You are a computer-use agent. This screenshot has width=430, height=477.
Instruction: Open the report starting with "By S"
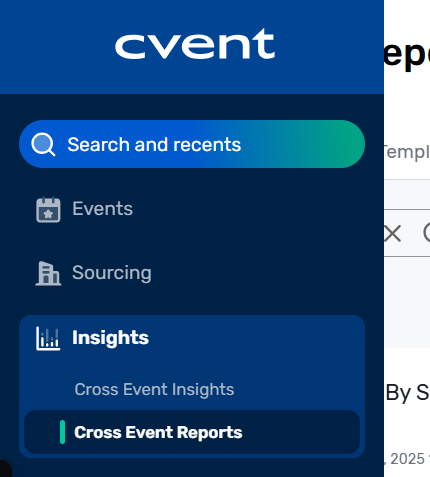click(407, 392)
